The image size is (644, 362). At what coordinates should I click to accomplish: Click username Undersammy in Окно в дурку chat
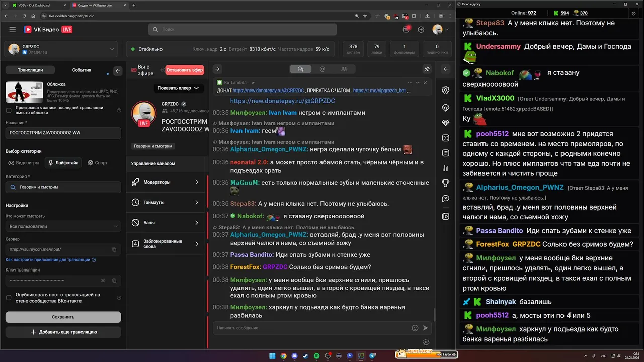499,46
